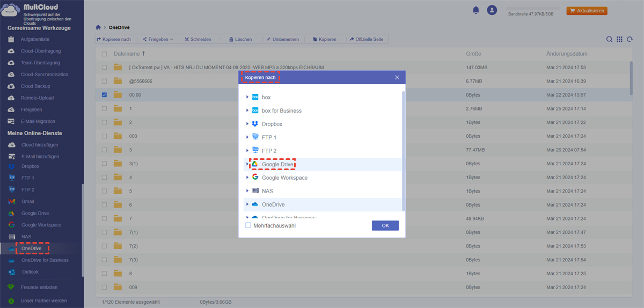Click the bandwidth usage progress bar
This screenshot has height=308, width=644.
[x=533, y=9]
